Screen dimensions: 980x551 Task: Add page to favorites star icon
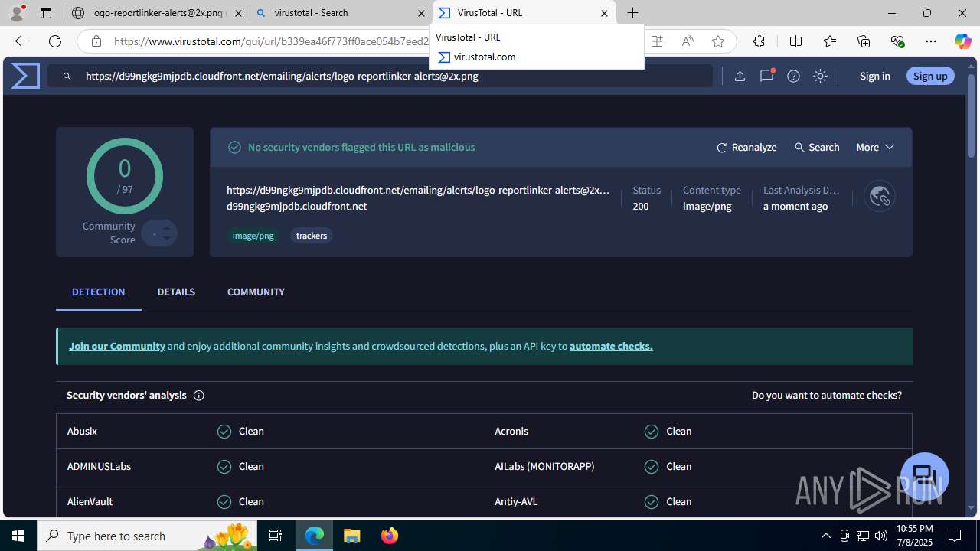tap(718, 41)
